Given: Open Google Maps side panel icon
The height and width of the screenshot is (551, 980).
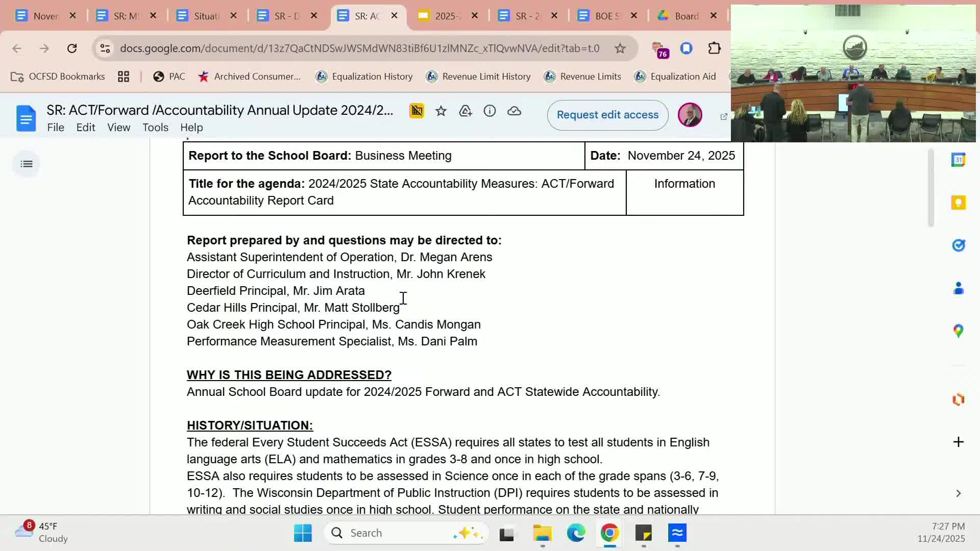Looking at the screenshot, I should coord(958,331).
